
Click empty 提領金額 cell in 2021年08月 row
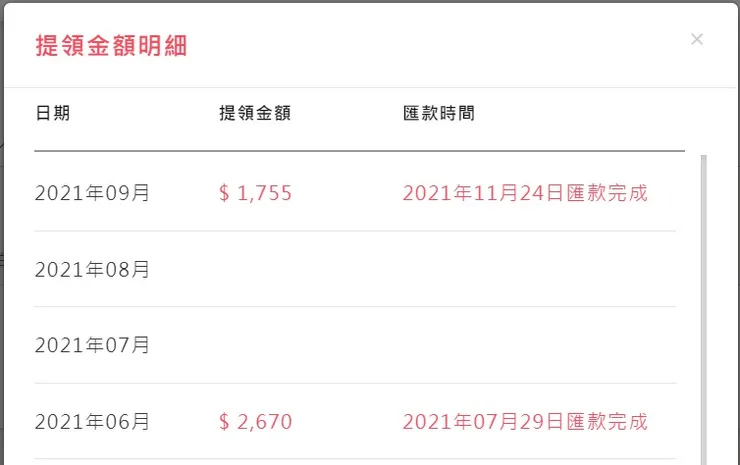coord(255,269)
